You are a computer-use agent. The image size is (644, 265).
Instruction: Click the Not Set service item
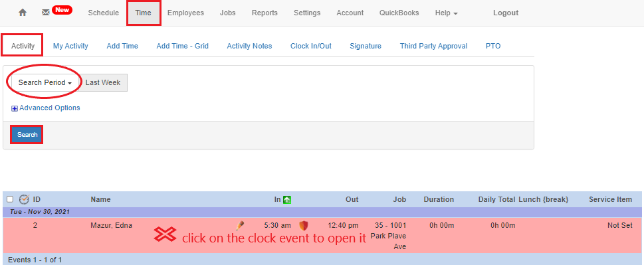pyautogui.click(x=620, y=225)
